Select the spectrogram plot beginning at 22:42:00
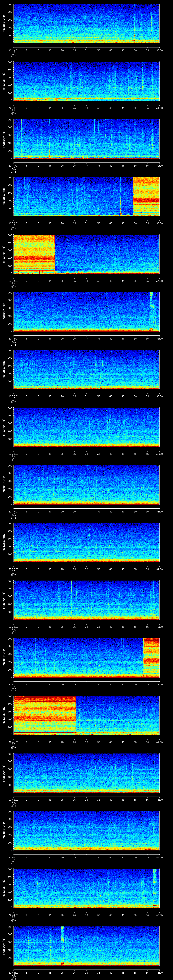The width and height of the screenshot is (173, 980). coord(86,773)
